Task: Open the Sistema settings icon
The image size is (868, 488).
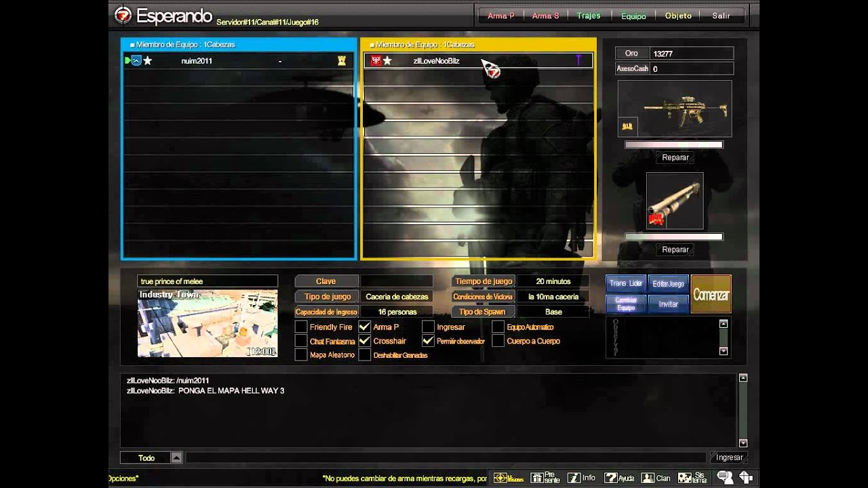Action: click(x=692, y=478)
